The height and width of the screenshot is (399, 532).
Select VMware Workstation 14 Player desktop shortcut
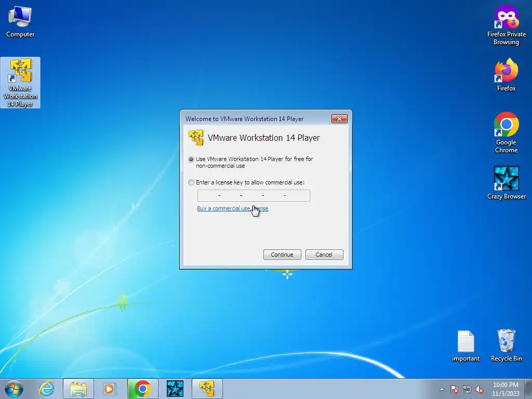click(20, 83)
